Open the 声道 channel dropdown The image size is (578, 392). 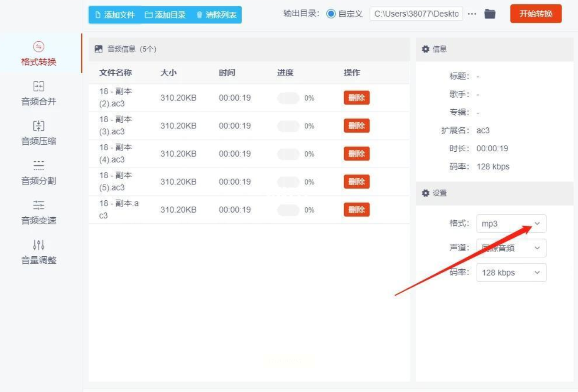[511, 248]
